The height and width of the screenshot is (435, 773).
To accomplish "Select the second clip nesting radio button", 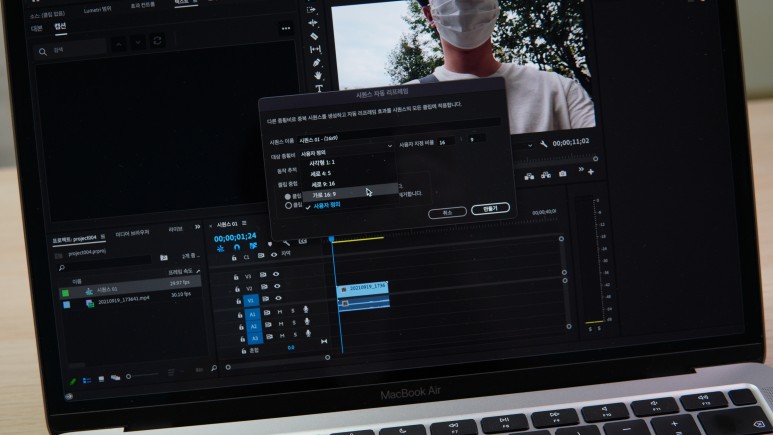I will click(x=288, y=205).
